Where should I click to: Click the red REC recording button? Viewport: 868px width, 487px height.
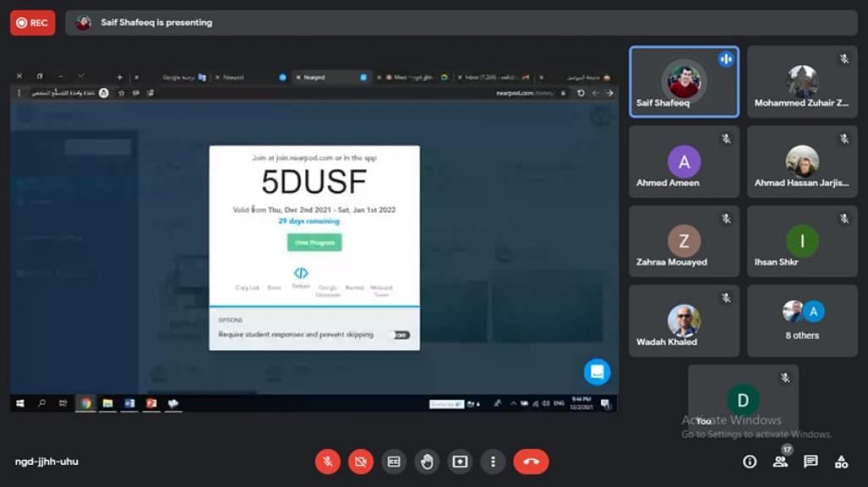click(32, 23)
